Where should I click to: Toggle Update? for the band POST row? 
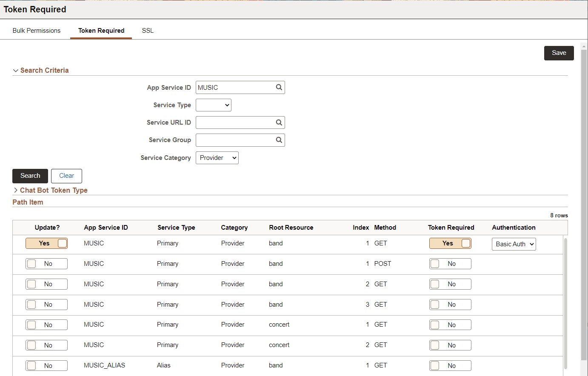point(46,264)
